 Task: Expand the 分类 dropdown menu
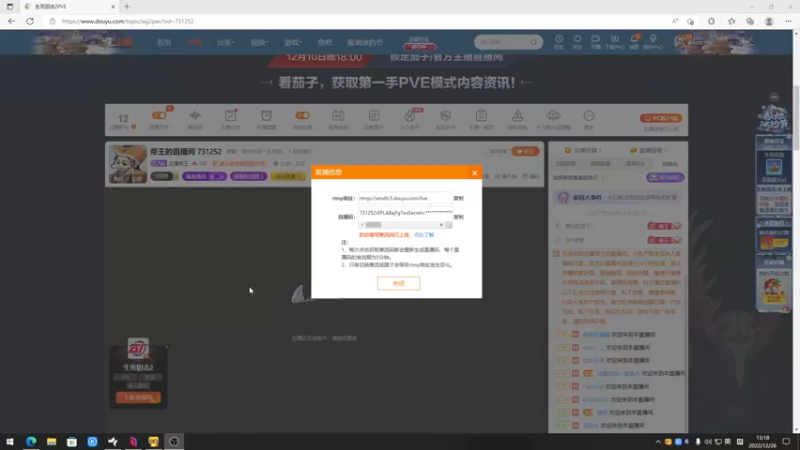click(225, 42)
